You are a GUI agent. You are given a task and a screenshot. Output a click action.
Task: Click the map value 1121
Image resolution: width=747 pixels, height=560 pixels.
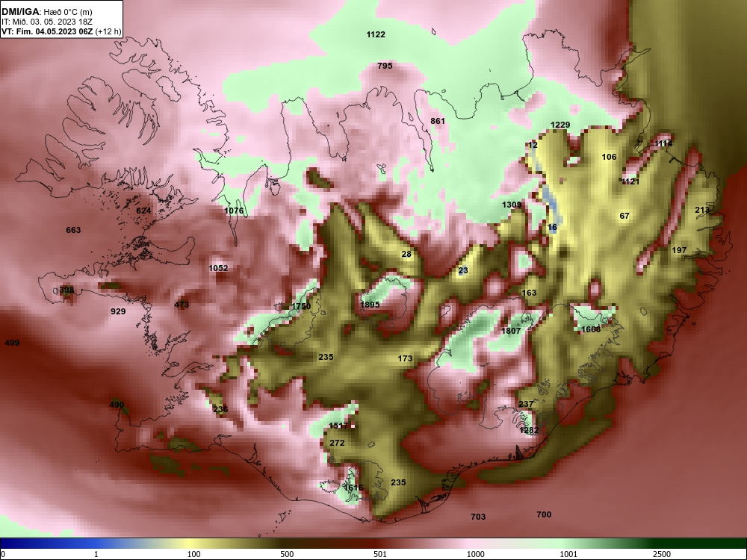630,181
